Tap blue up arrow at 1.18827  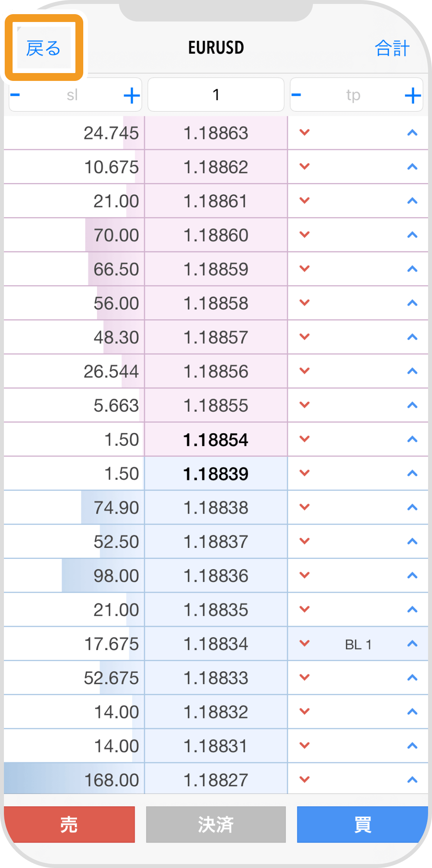412,780
